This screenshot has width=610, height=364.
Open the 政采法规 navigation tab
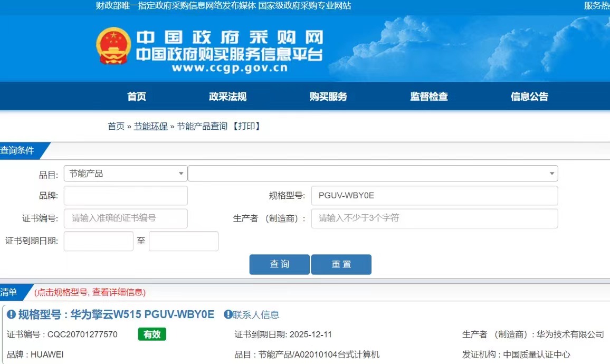tap(227, 97)
